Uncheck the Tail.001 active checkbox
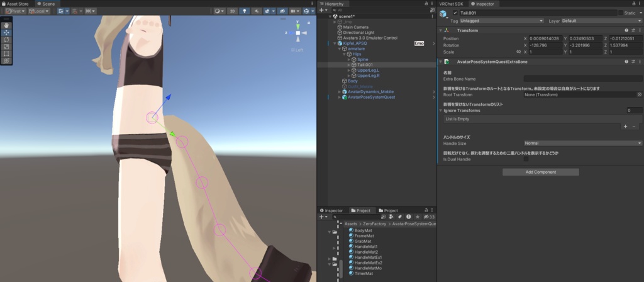This screenshot has width=644, height=282. click(455, 13)
